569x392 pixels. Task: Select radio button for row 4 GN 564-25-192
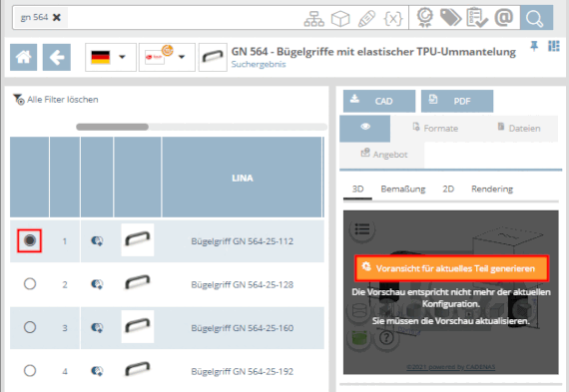30,371
